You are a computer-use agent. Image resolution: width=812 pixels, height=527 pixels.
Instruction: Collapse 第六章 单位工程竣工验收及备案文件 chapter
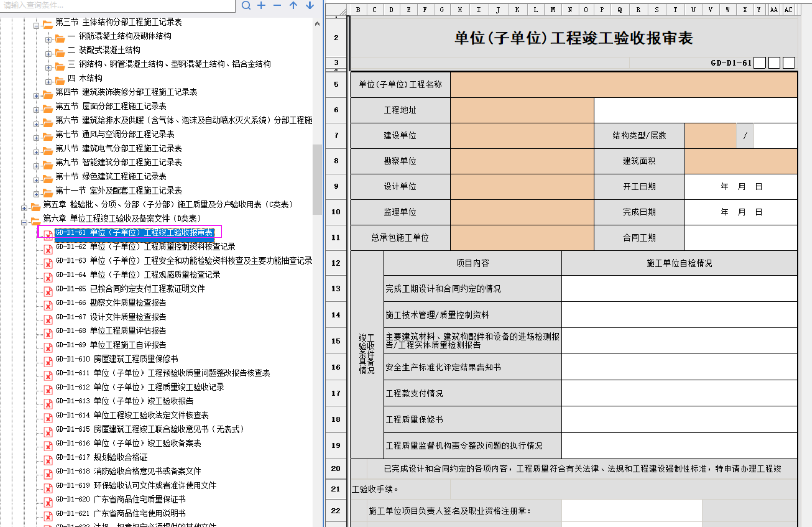pyautogui.click(x=24, y=222)
